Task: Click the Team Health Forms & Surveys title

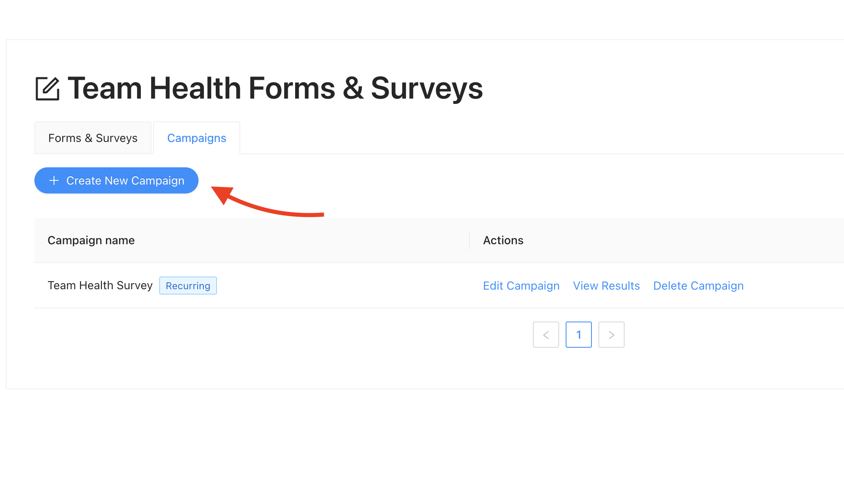Action: pos(275,88)
